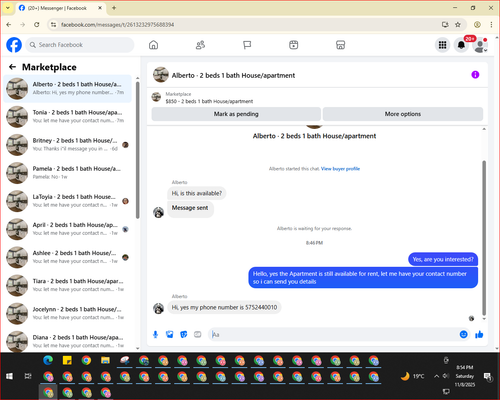Open the purple conversation information icon

tap(475, 75)
